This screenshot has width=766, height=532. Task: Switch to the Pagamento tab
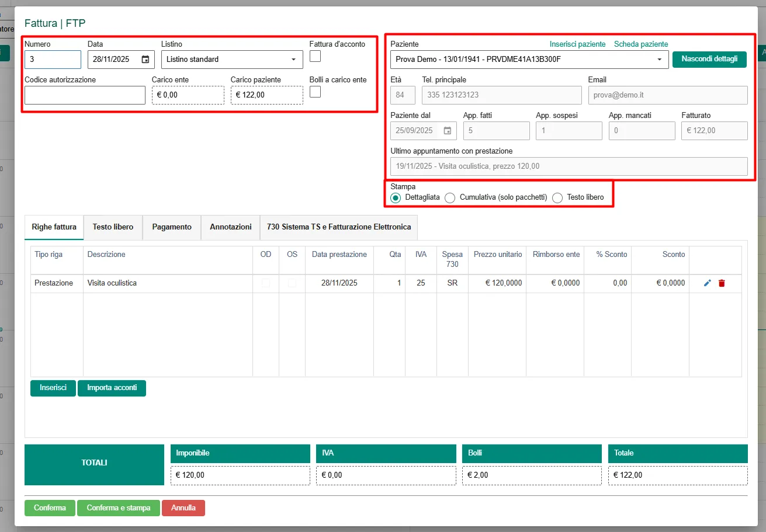click(172, 227)
